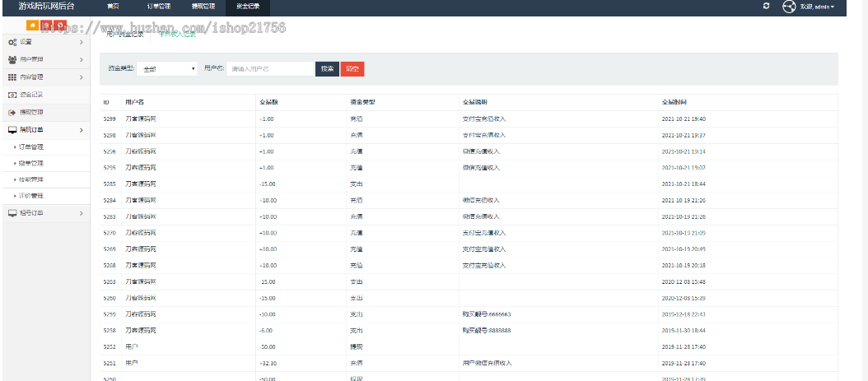Click the arrow icon beside sidebar 提现管理
Image resolution: width=868 pixels, height=381 pixels.
point(12,112)
